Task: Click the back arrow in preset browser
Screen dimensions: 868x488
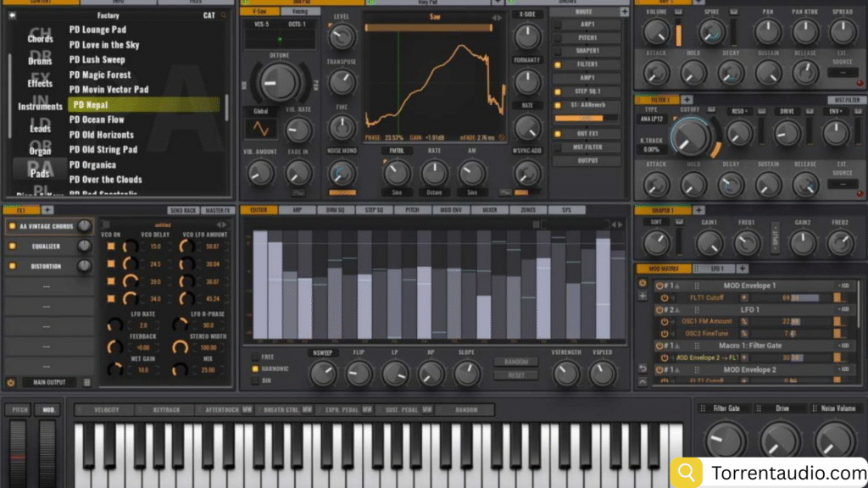Action: 12,15
